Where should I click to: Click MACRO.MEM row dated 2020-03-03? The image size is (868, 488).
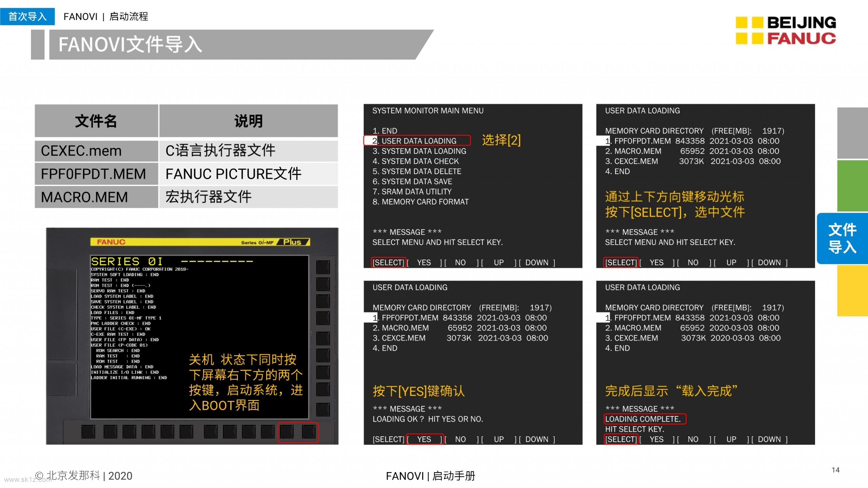692,328
